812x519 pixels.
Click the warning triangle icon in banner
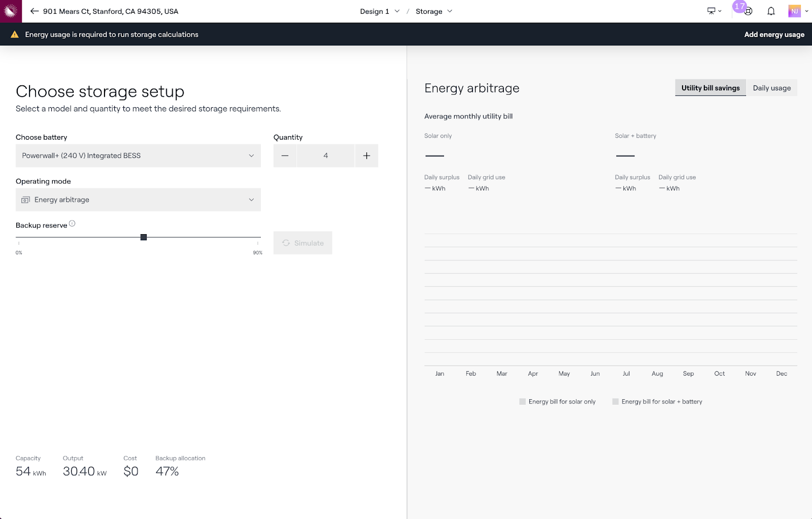[15, 35]
